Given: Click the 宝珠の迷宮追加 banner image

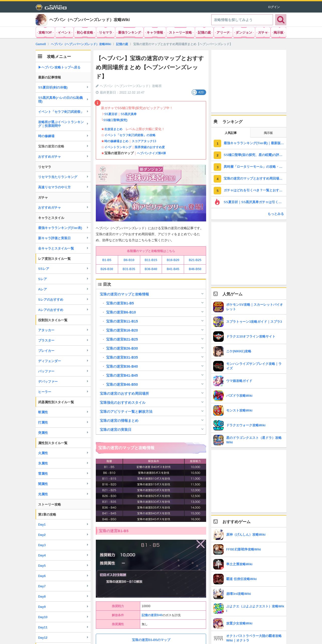Looking at the screenshot, I should [x=151, y=193].
